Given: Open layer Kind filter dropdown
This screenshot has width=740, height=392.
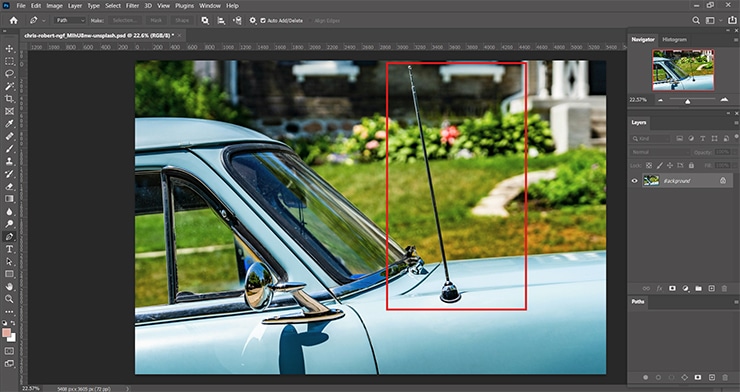Looking at the screenshot, I should coord(650,139).
